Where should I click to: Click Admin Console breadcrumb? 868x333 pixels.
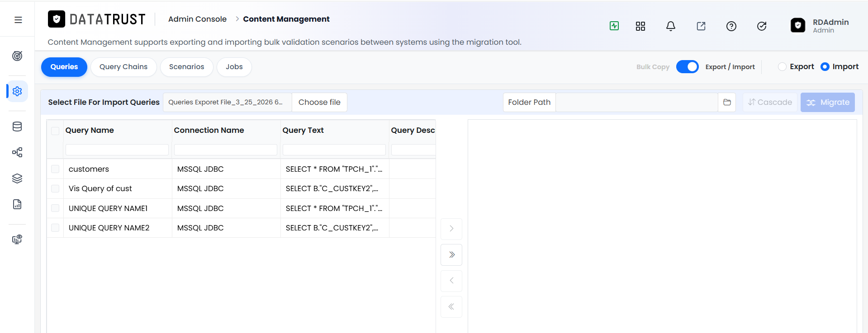point(197,19)
